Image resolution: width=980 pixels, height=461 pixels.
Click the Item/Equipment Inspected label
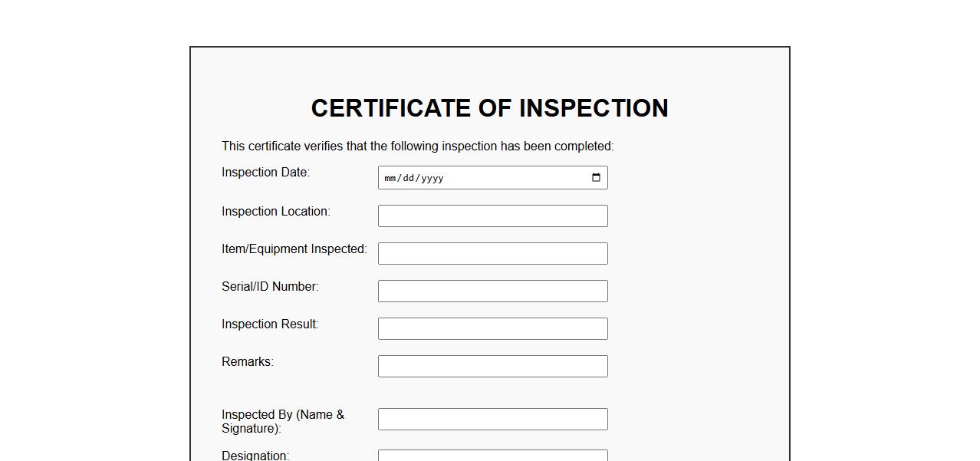(294, 249)
